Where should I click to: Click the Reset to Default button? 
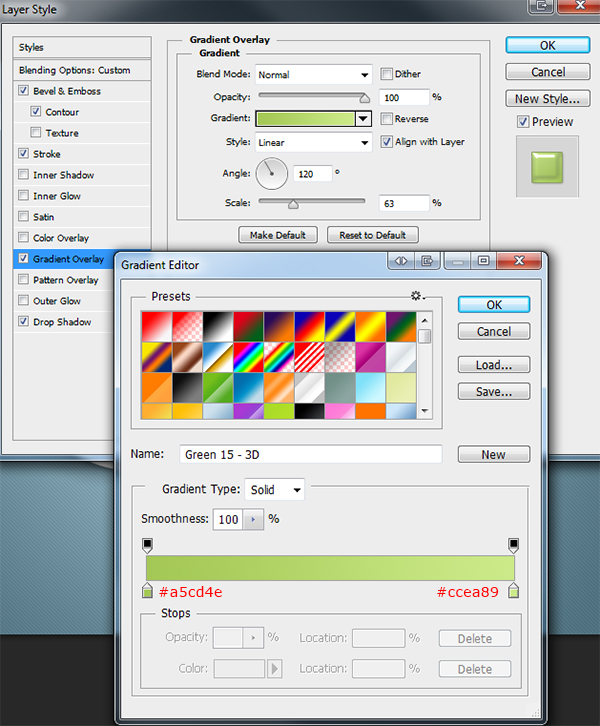pyautogui.click(x=373, y=235)
